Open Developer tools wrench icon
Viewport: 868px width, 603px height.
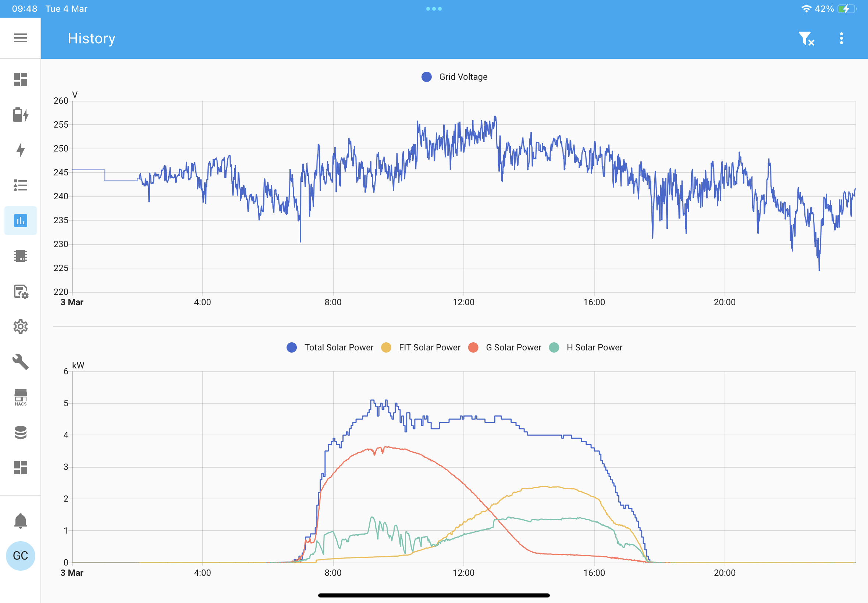(x=20, y=361)
